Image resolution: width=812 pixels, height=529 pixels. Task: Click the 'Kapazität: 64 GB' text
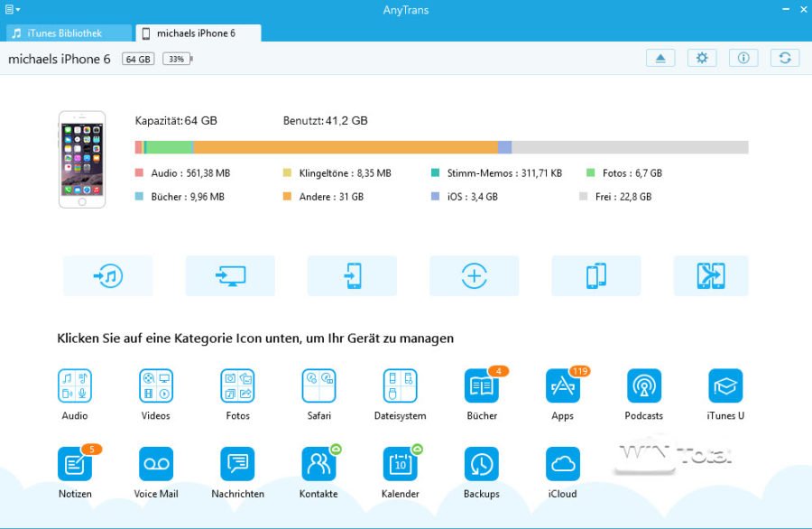[x=176, y=121]
